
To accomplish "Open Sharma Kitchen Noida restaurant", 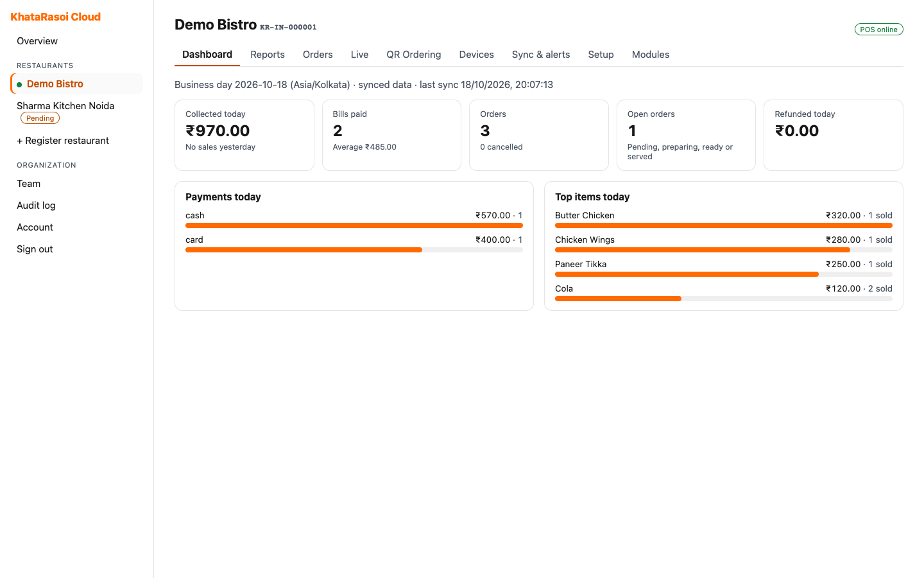I will click(65, 106).
